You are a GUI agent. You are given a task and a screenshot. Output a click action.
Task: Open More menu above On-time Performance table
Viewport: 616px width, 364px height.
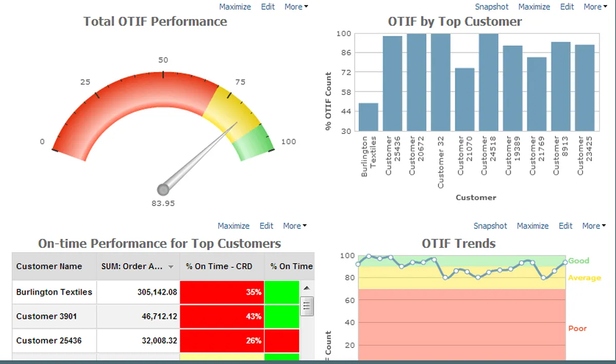point(295,226)
